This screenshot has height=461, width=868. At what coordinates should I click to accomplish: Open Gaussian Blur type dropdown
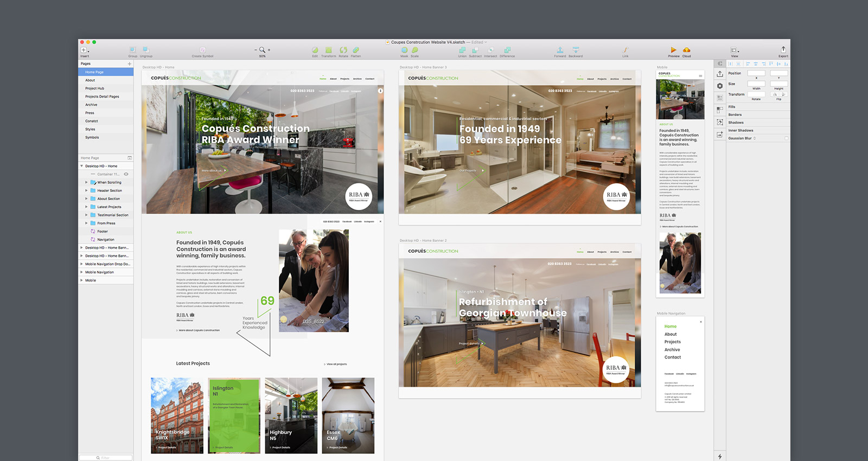tap(755, 138)
